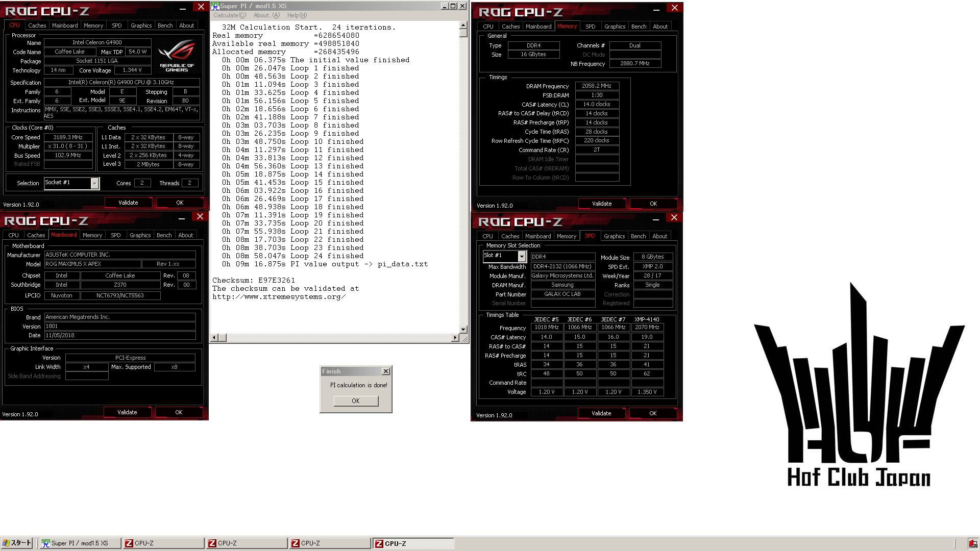
Task: Click Validate in SPD window
Action: click(601, 413)
